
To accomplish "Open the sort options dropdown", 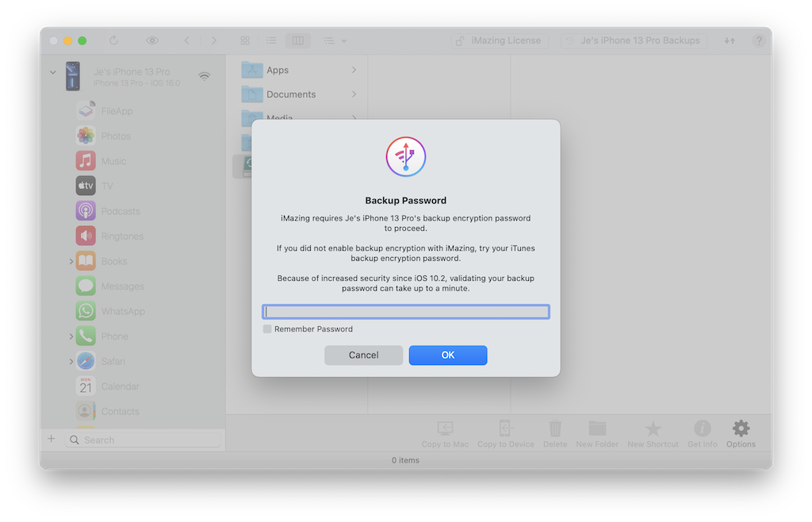I will (335, 40).
